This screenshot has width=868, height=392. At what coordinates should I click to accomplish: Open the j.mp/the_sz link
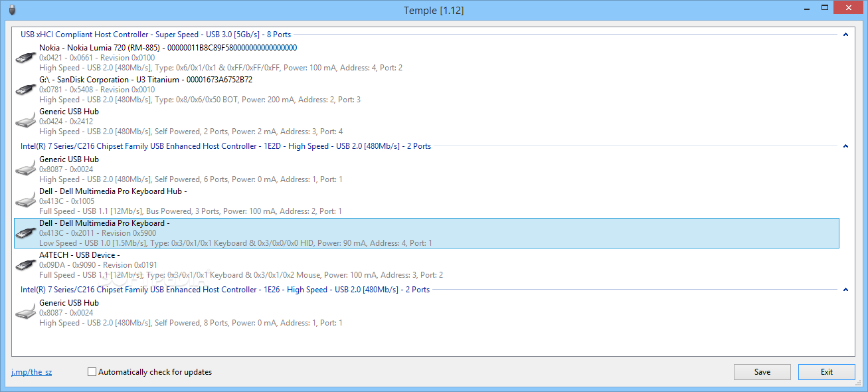click(x=31, y=372)
